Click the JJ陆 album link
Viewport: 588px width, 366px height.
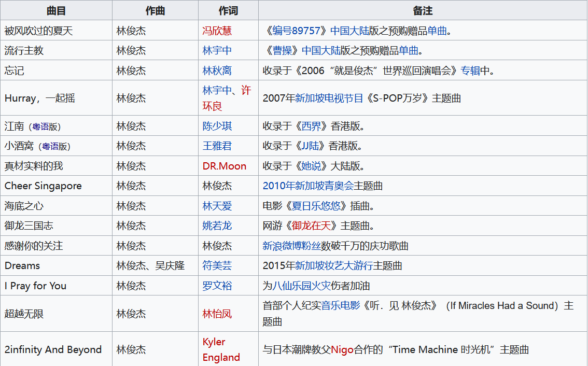coord(310,146)
